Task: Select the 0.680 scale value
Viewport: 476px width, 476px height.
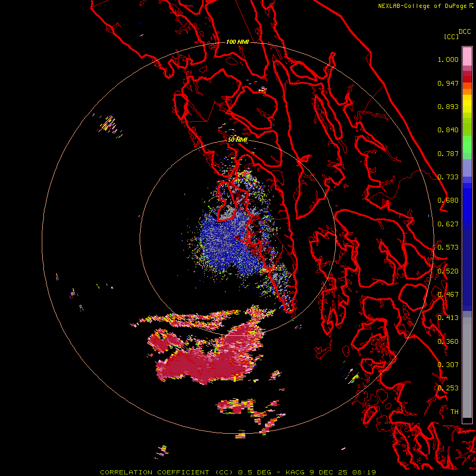Action: [x=448, y=200]
